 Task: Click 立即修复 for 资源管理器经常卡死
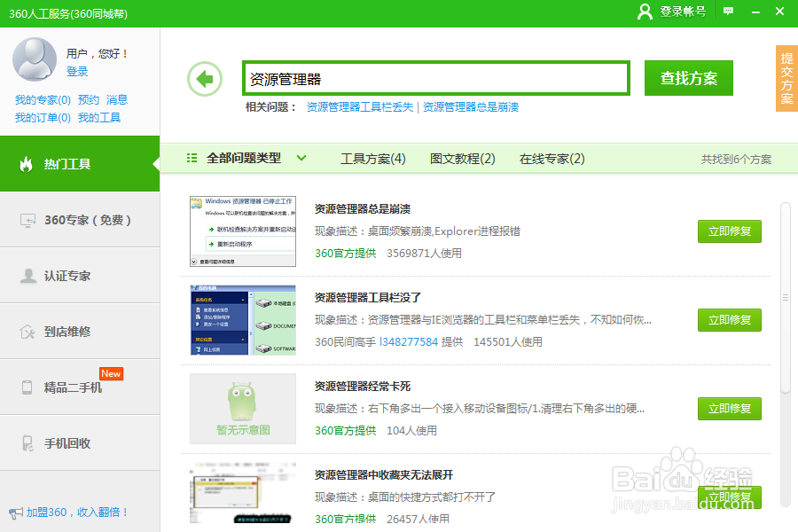pos(730,408)
